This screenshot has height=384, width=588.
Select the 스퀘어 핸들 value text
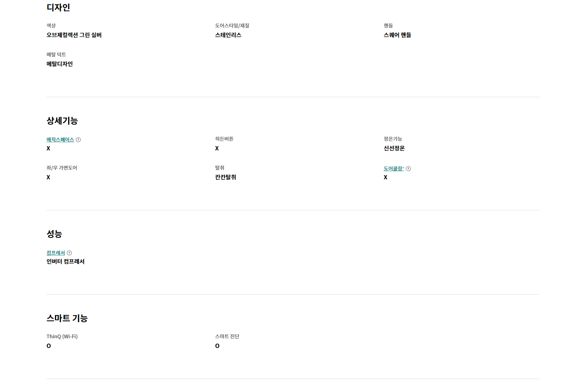(x=398, y=35)
